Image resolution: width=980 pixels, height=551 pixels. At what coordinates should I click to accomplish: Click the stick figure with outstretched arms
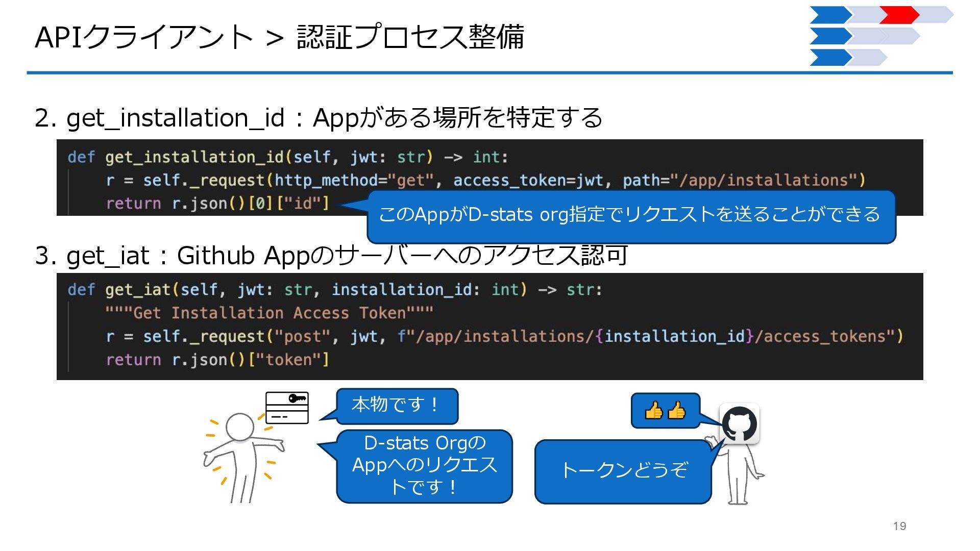click(243, 457)
